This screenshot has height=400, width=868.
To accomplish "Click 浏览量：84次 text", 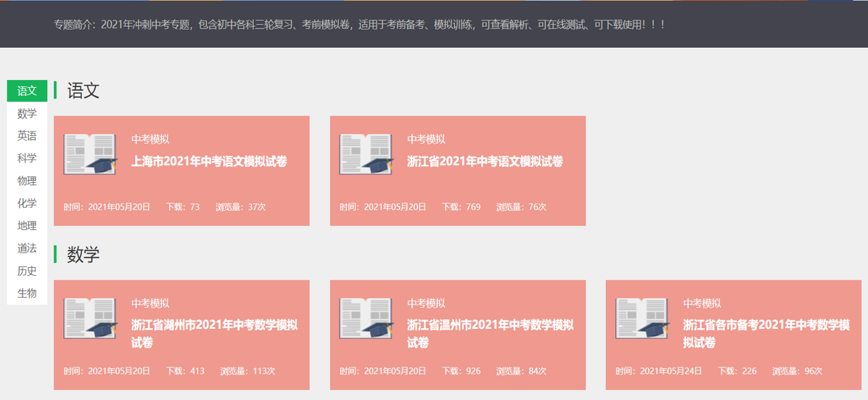I will click(522, 371).
